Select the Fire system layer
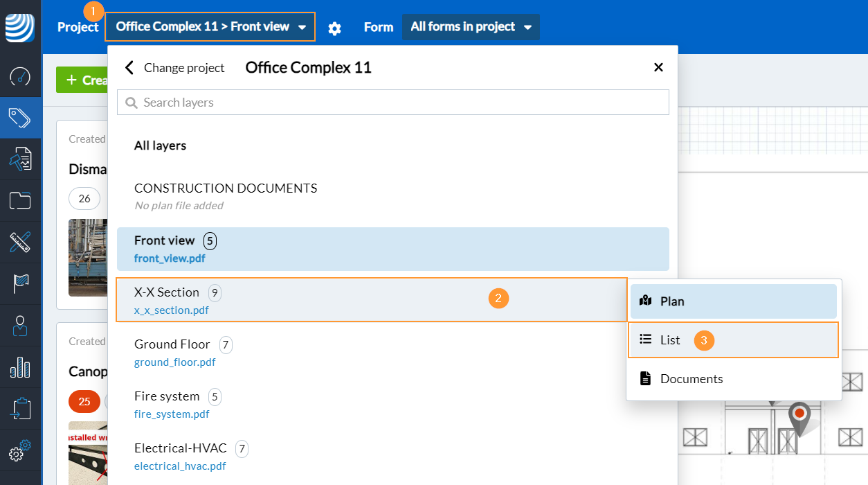 tap(167, 396)
